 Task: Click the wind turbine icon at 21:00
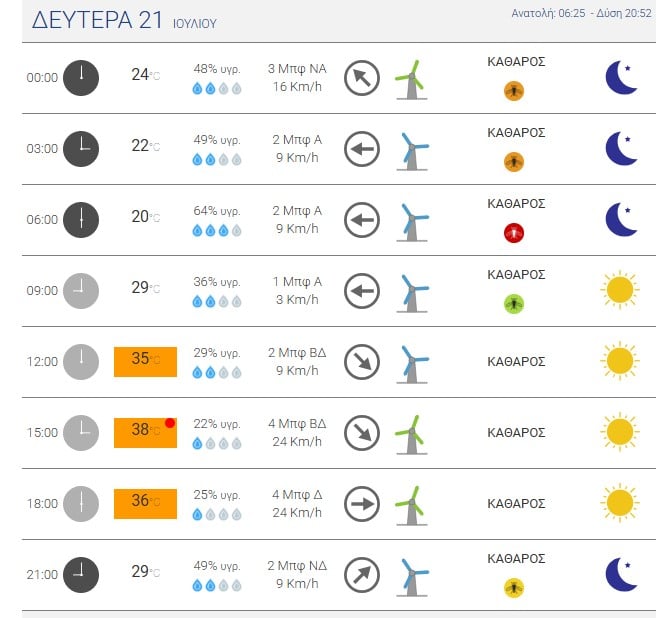click(412, 576)
